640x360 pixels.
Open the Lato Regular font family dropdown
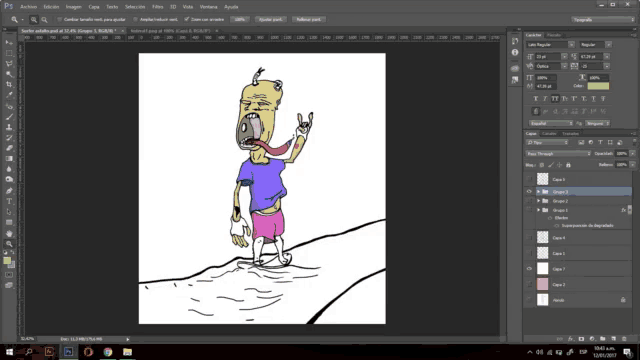[571, 44]
